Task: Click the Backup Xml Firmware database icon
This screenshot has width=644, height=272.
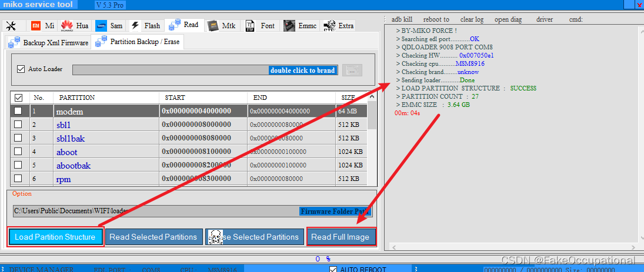Action: click(x=14, y=43)
